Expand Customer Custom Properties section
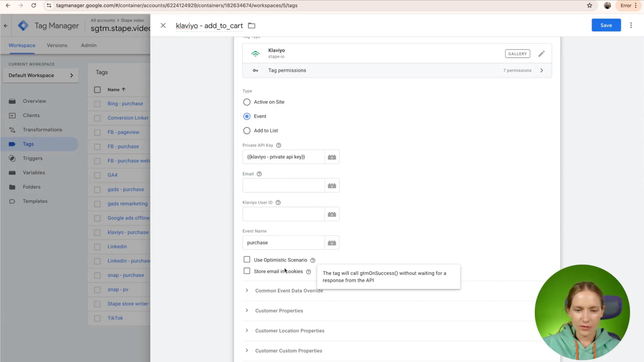The height and width of the screenshot is (362, 644). [247, 351]
